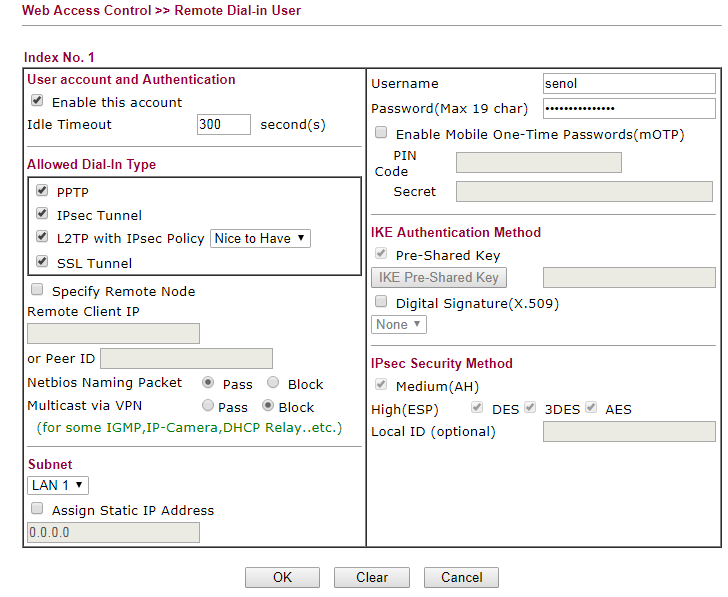This screenshot has width=728, height=597.
Task: Expand the LAN 1 subnet dropdown
Action: (x=58, y=485)
